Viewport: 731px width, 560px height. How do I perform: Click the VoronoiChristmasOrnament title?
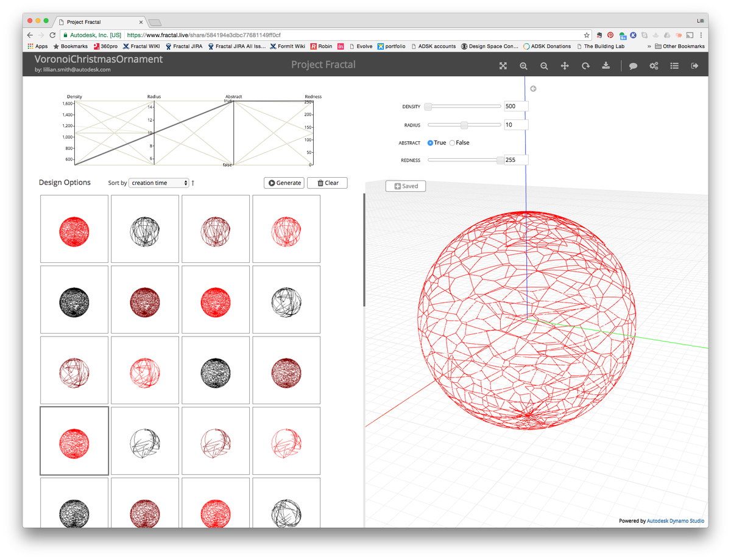[99, 60]
